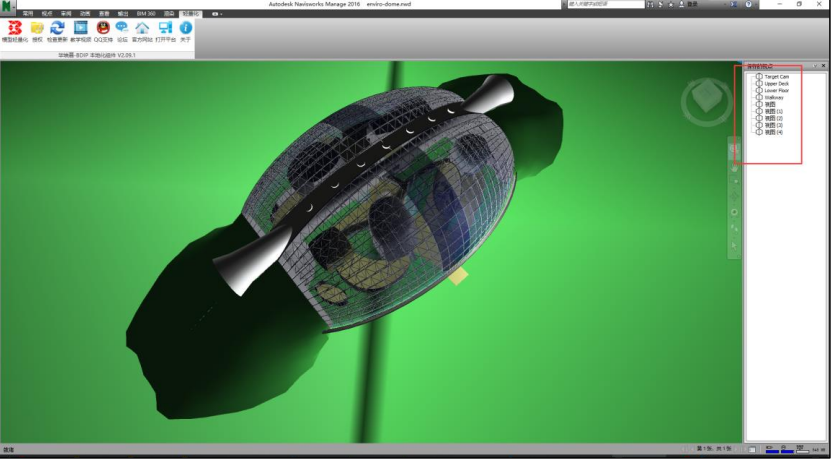Open the Navisworks application menu button

(x=7, y=6)
